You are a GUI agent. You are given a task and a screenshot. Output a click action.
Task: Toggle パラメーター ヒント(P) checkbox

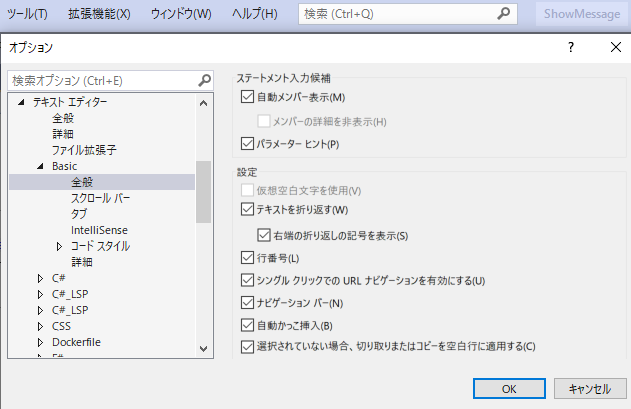pyautogui.click(x=247, y=143)
